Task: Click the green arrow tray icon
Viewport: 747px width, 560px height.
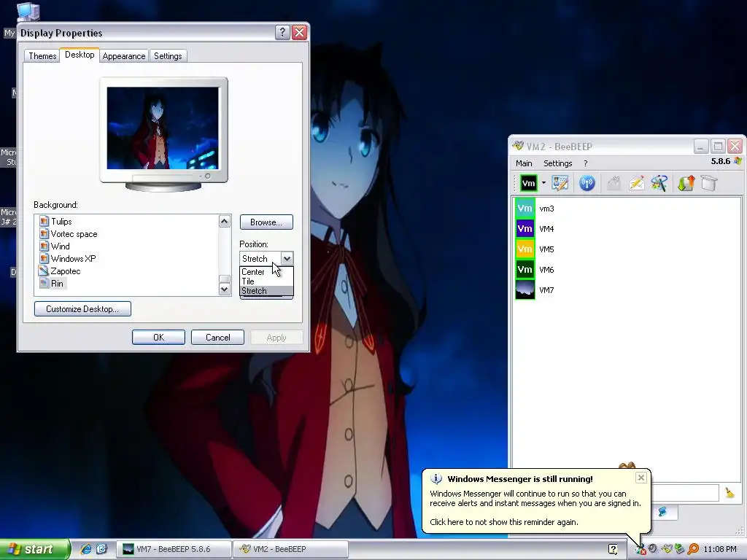Action: [679, 549]
